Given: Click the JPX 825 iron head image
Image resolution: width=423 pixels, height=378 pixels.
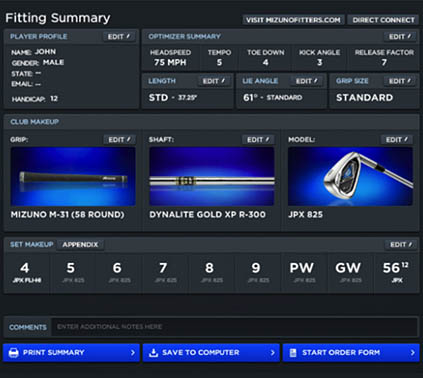Looking at the screenshot, I should point(350,176).
